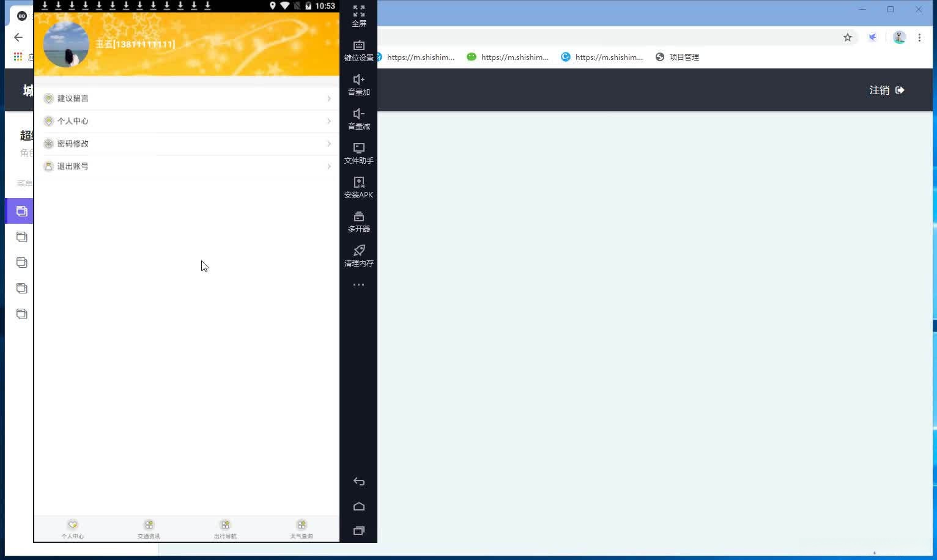Launch the 多开器 multi-instance tool
Screen dimensions: 937x560
[359, 222]
